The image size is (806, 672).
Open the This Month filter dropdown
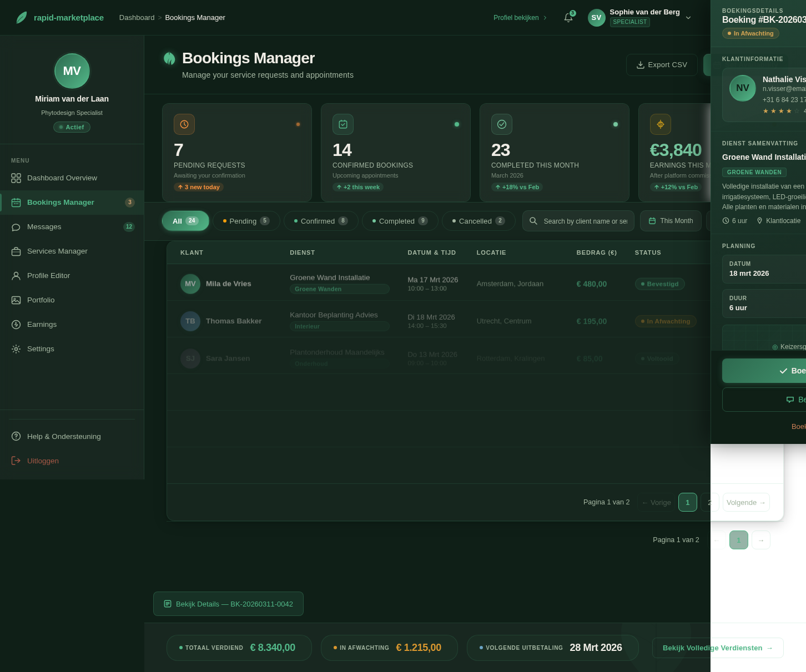tap(671, 221)
